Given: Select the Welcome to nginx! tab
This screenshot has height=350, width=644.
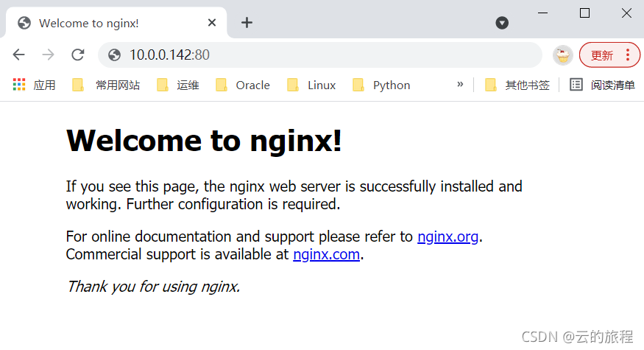Looking at the screenshot, I should (x=116, y=23).
